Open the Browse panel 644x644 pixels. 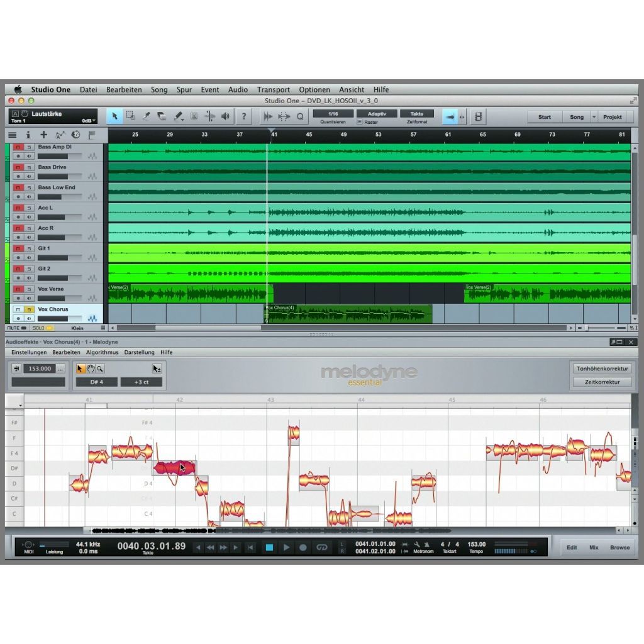click(619, 548)
